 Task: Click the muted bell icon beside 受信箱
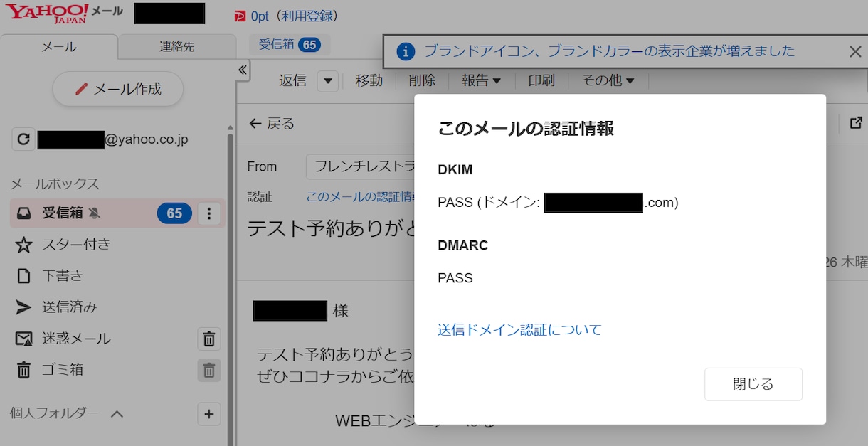95,213
